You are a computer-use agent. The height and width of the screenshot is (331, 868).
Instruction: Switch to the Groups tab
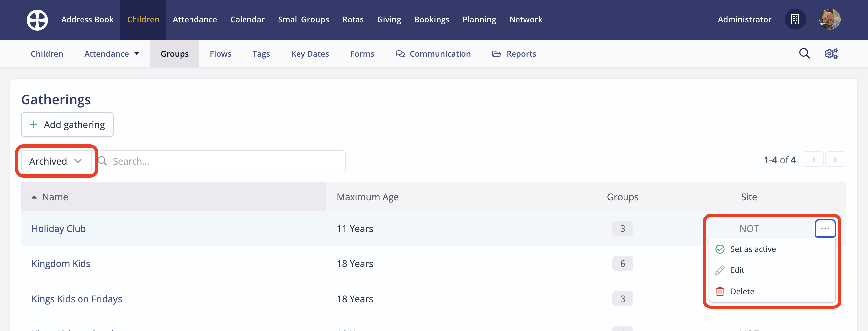174,54
